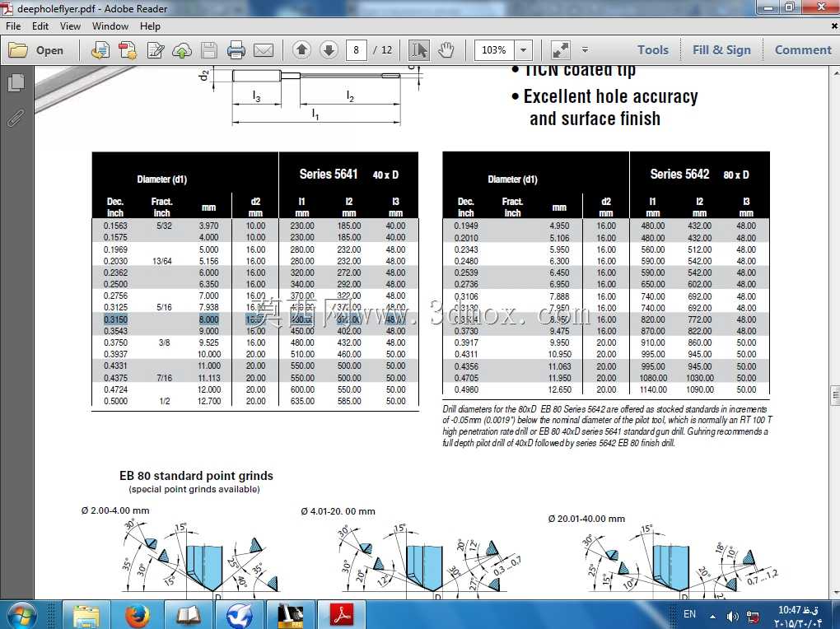Open the Comment pane
Image resolution: width=840 pixels, height=629 pixels.
point(803,50)
